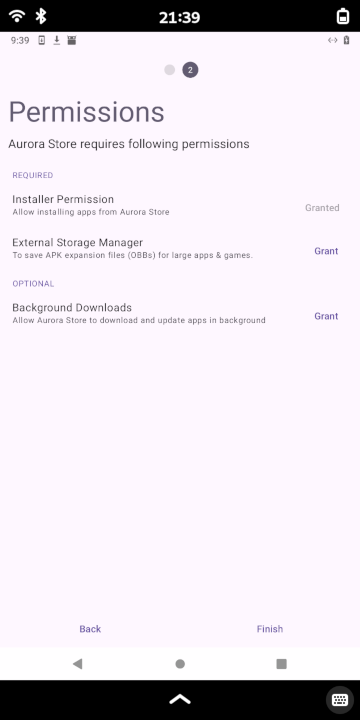Tap the Granted label for Installer Permission
Viewport: 360px width, 720px height.
click(x=322, y=208)
